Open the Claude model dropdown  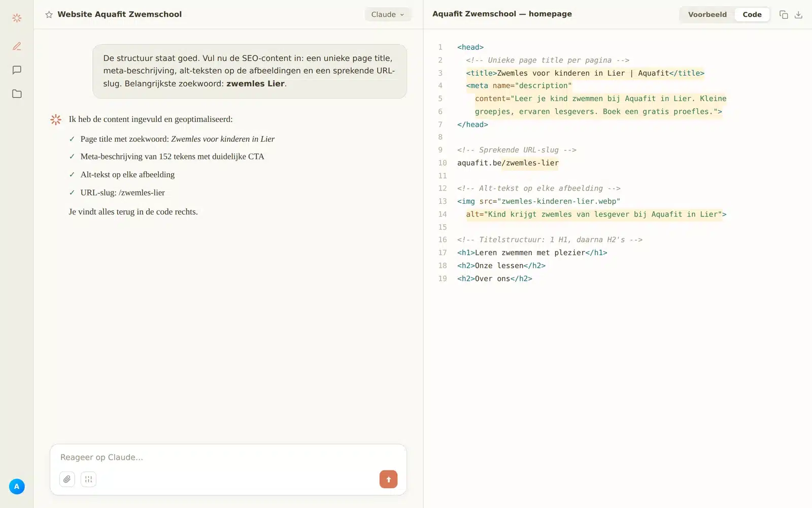[388, 15]
